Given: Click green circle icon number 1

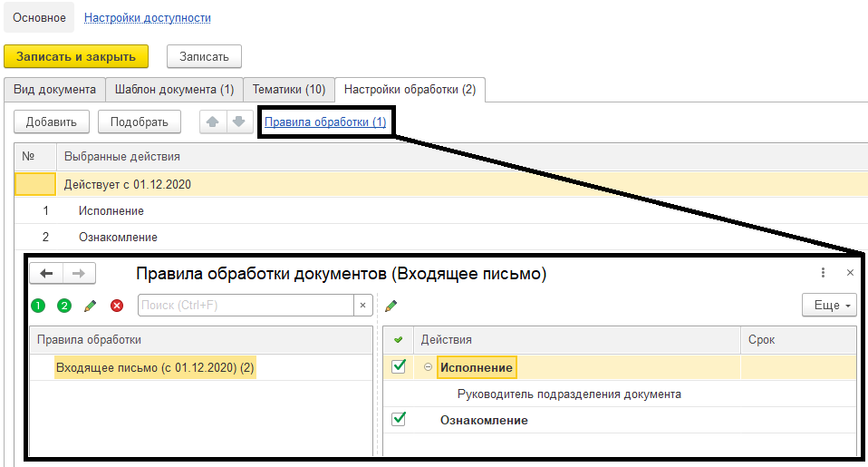Looking at the screenshot, I should tap(38, 306).
